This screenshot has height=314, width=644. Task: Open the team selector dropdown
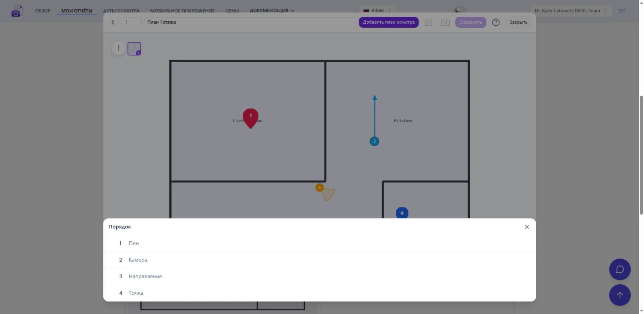[571, 10]
